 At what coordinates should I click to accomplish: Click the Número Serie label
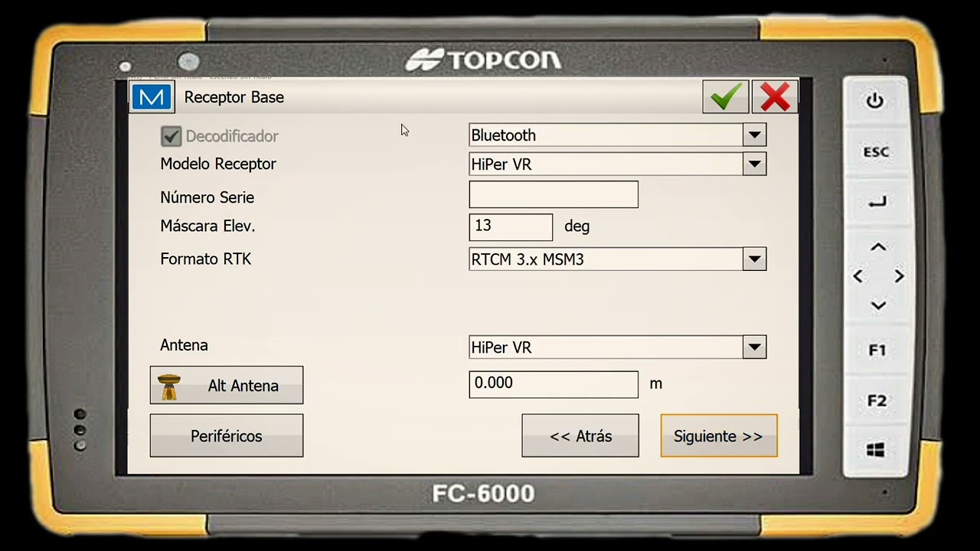pyautogui.click(x=207, y=197)
